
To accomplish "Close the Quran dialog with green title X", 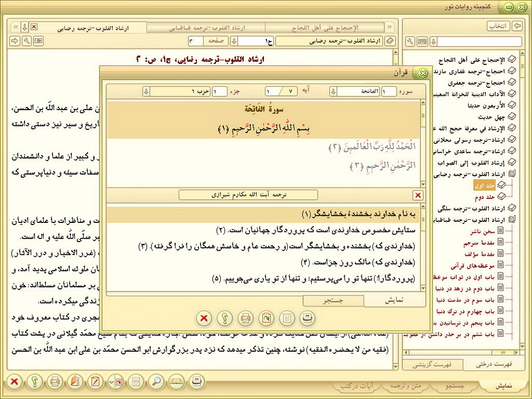I will click(x=423, y=73).
